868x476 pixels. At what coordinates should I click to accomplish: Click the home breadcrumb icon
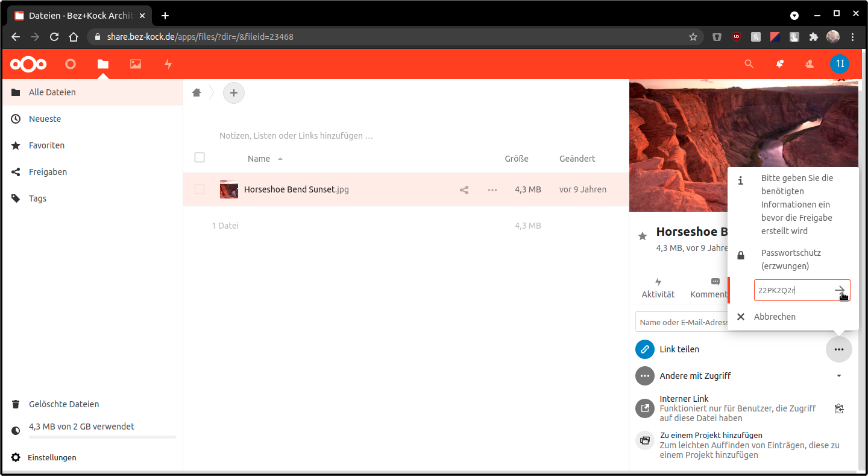197,93
